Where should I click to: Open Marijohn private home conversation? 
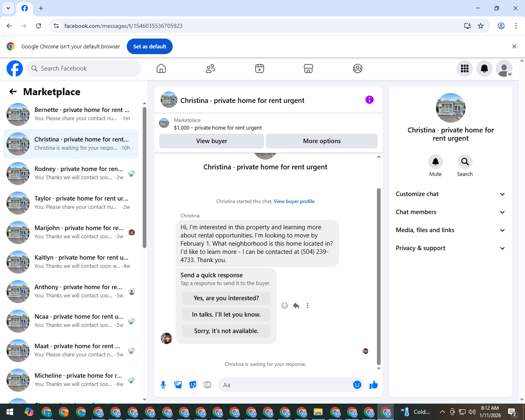[71, 233]
